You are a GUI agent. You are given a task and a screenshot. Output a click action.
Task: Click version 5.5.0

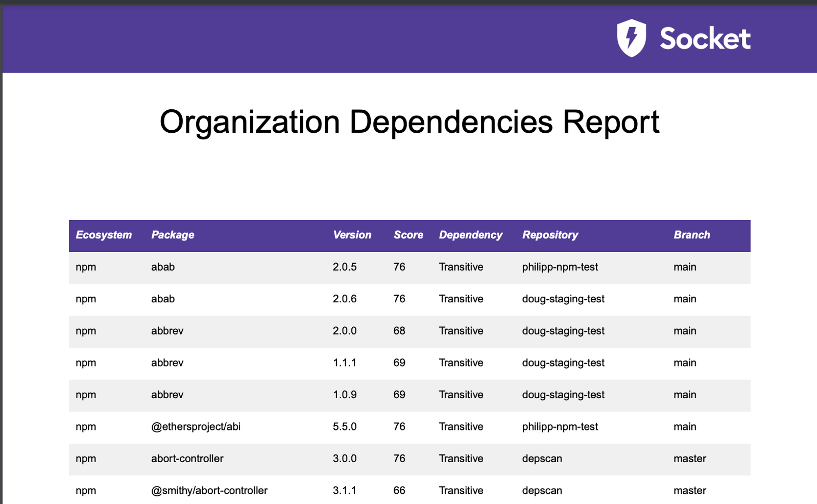345,426
